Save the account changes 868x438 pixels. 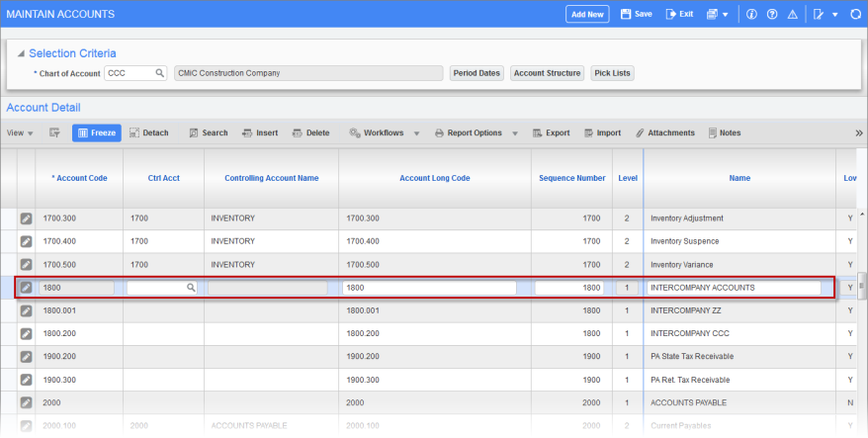tap(636, 15)
